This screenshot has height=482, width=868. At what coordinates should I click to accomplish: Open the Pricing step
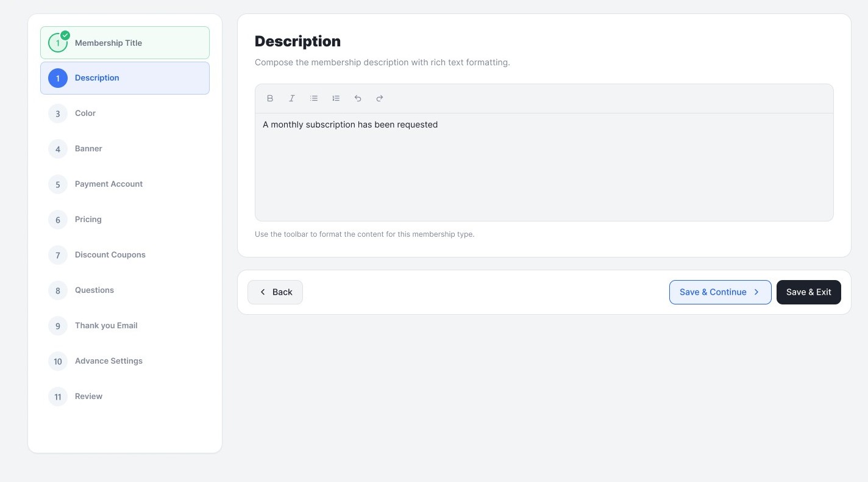click(125, 220)
